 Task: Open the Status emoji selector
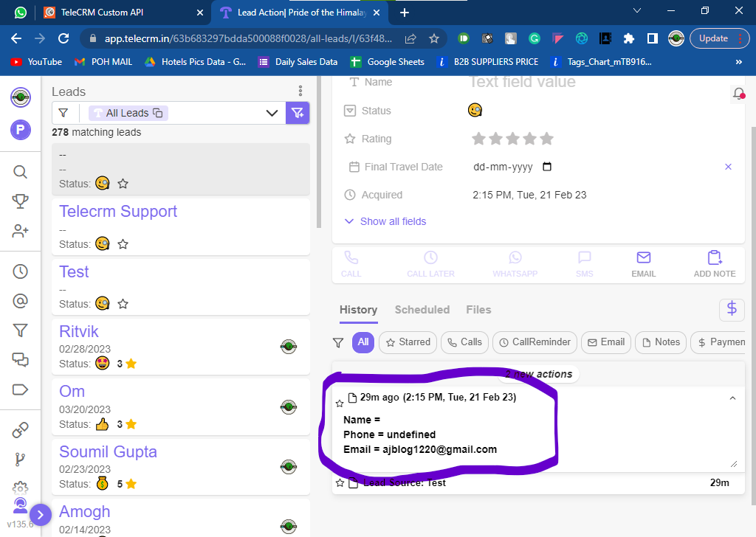[475, 111]
